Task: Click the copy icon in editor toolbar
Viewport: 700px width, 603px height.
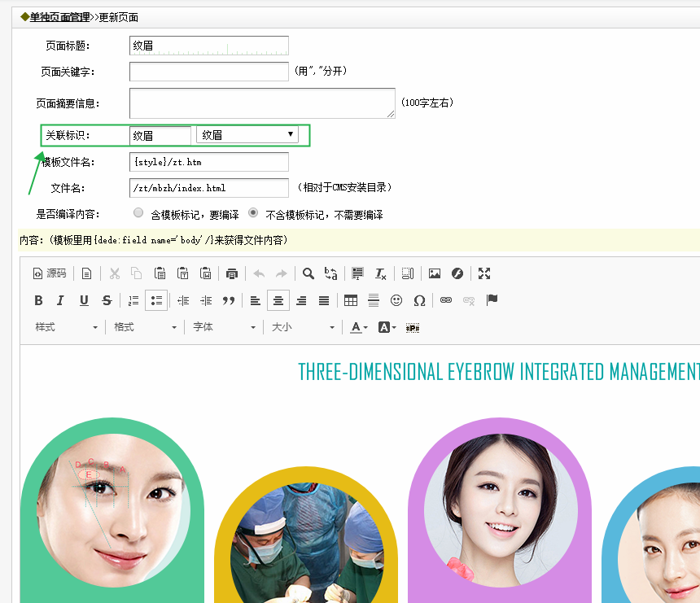Action: pos(137,273)
